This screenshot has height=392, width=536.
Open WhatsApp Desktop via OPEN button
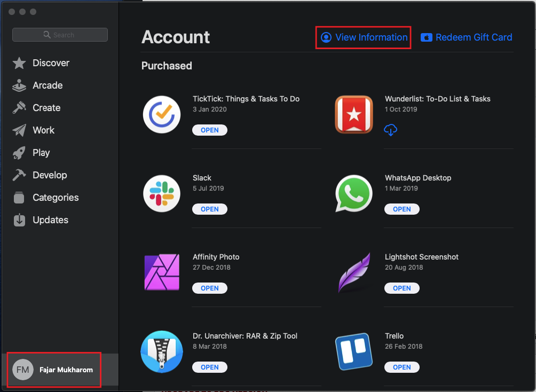(x=401, y=209)
